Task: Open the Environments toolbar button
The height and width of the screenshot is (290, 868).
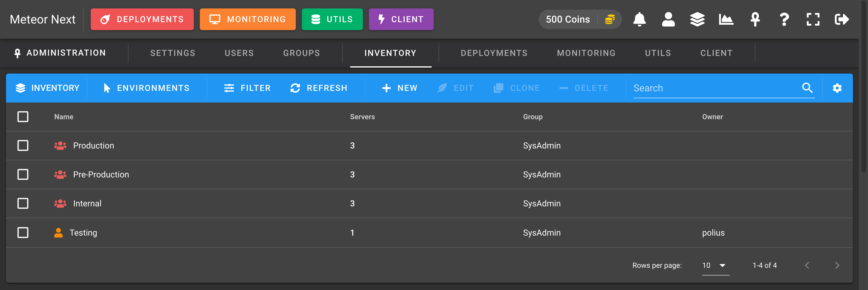Action: click(x=147, y=88)
